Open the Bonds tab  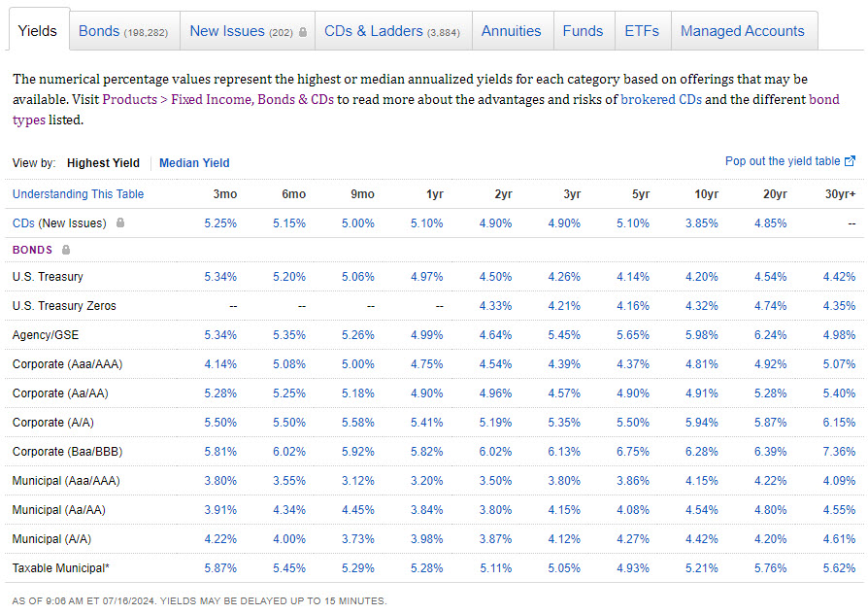(122, 31)
